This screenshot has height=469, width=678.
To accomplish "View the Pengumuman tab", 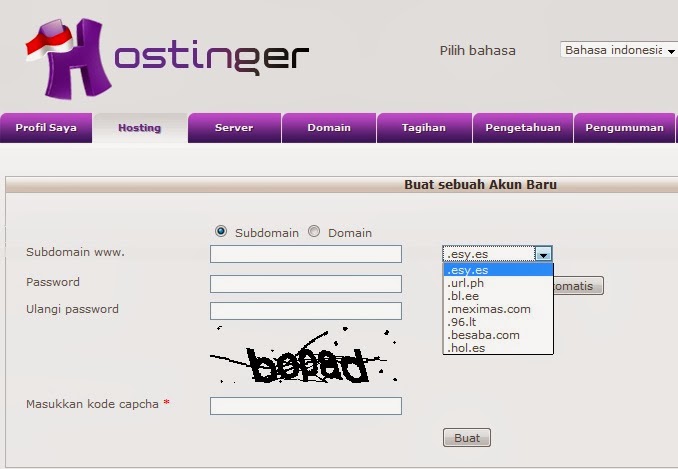I will click(624, 128).
